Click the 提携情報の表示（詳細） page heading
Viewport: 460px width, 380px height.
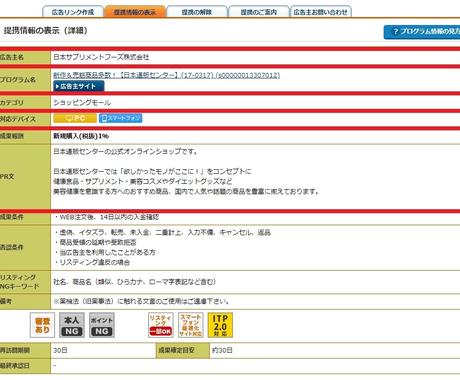coord(46,31)
